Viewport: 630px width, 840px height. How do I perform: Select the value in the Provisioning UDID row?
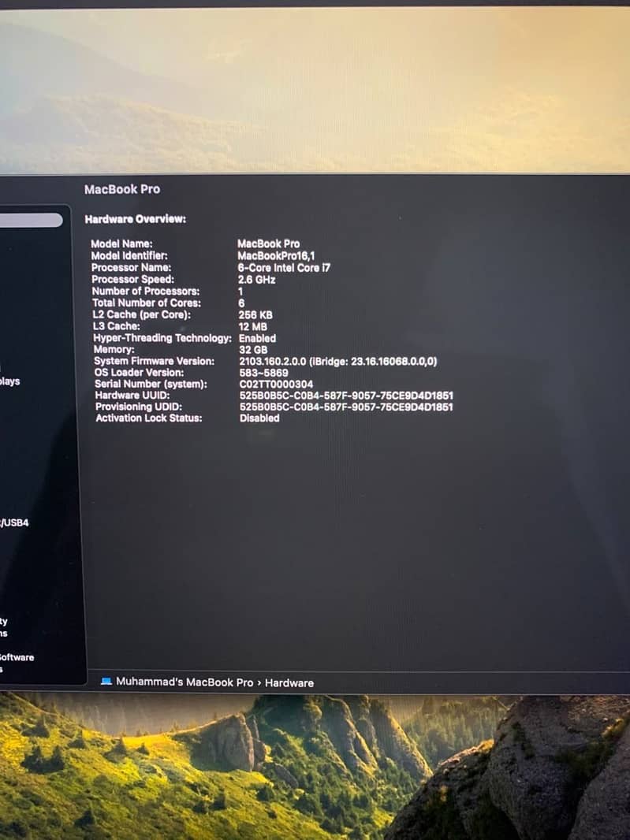click(x=346, y=407)
